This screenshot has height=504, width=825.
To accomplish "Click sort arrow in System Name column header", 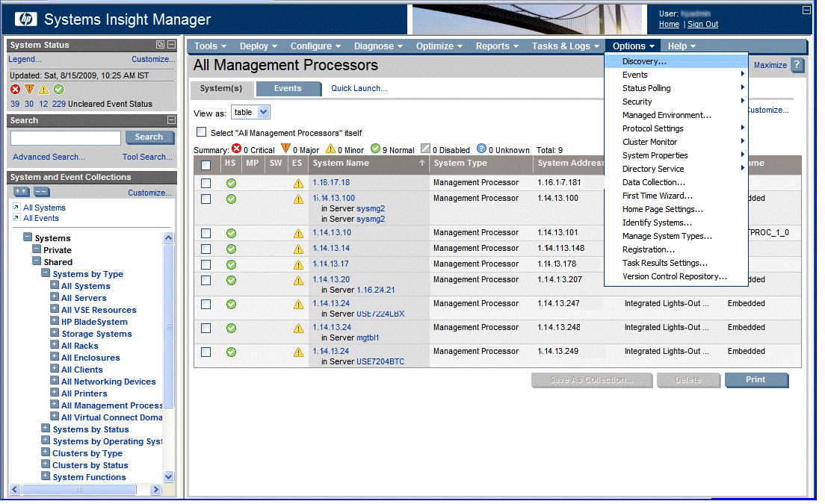I will [422, 163].
